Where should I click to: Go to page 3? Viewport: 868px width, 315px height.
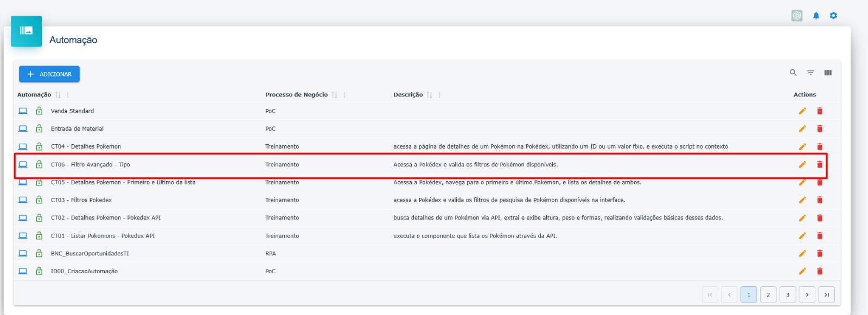pos(788,295)
